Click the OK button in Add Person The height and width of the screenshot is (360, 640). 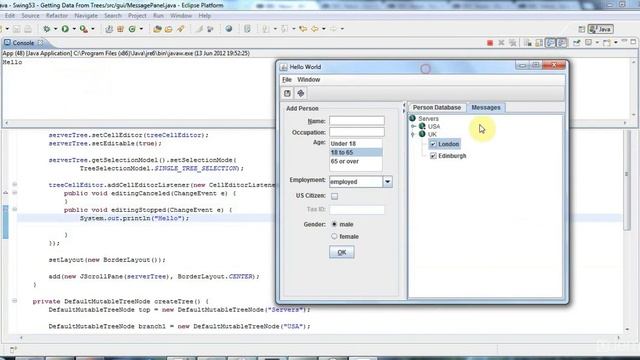pyautogui.click(x=342, y=252)
